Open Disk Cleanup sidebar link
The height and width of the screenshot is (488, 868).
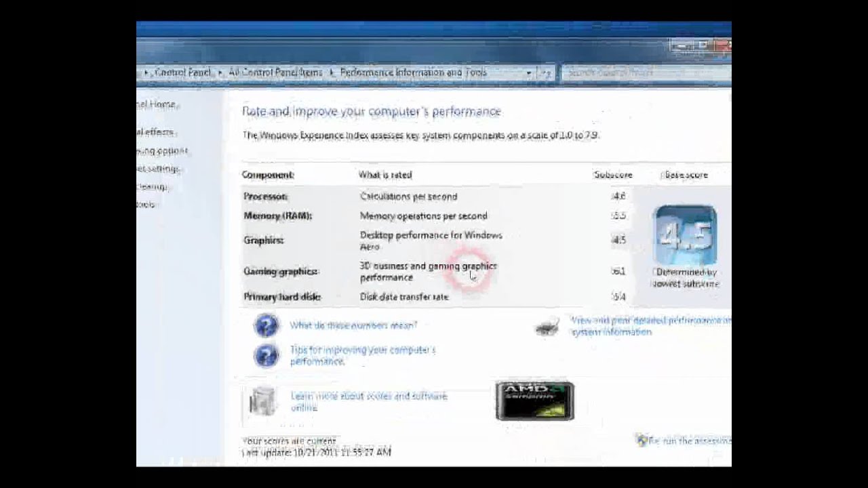[x=153, y=186]
